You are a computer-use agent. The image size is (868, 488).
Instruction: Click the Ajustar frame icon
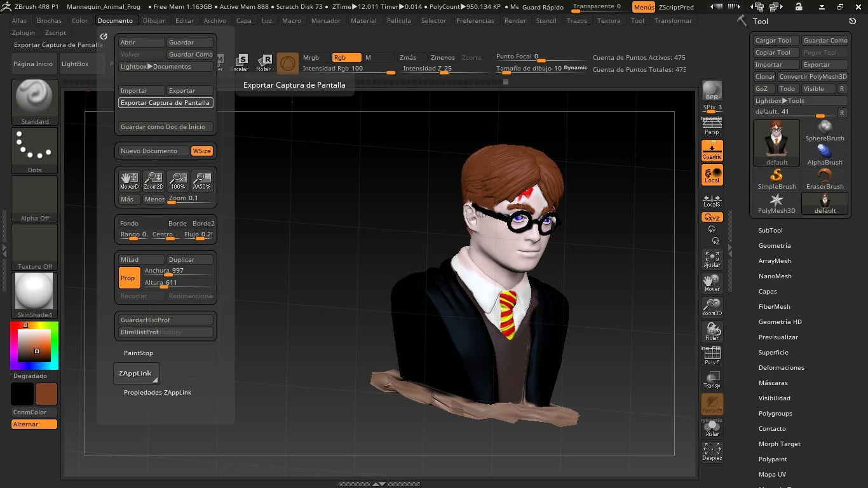point(712,259)
